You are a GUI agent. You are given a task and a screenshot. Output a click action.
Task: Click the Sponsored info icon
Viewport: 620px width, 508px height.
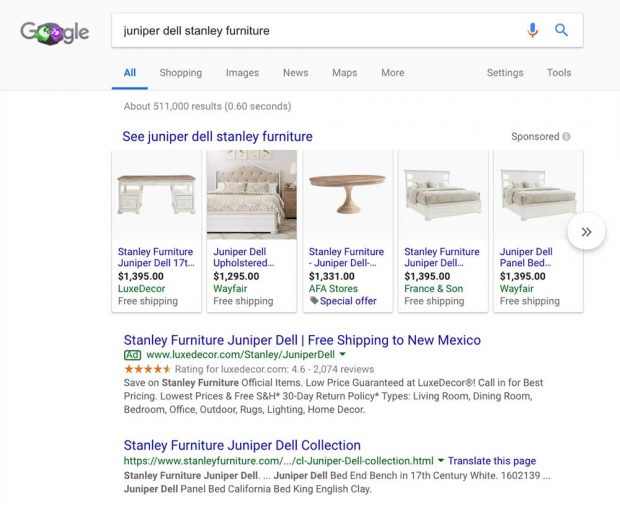[x=566, y=137]
